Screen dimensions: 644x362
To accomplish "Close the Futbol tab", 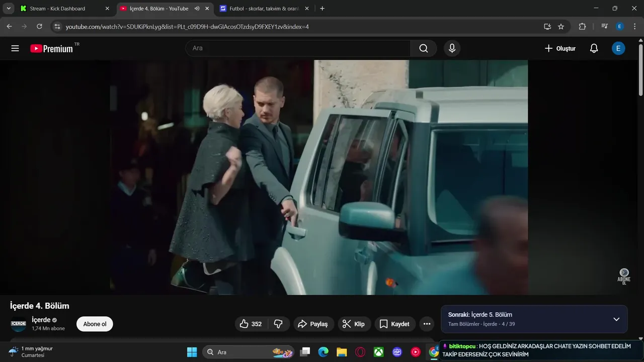I will click(307, 9).
